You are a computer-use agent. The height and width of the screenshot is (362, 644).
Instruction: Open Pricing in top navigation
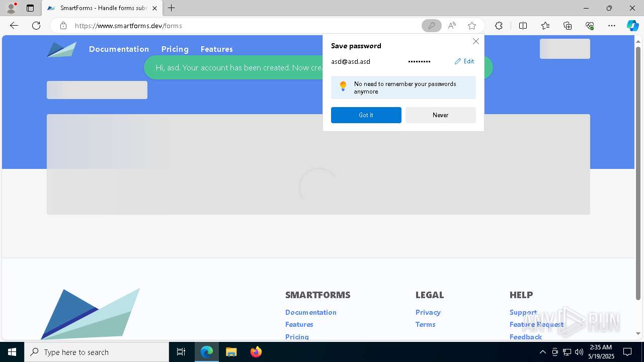point(175,49)
